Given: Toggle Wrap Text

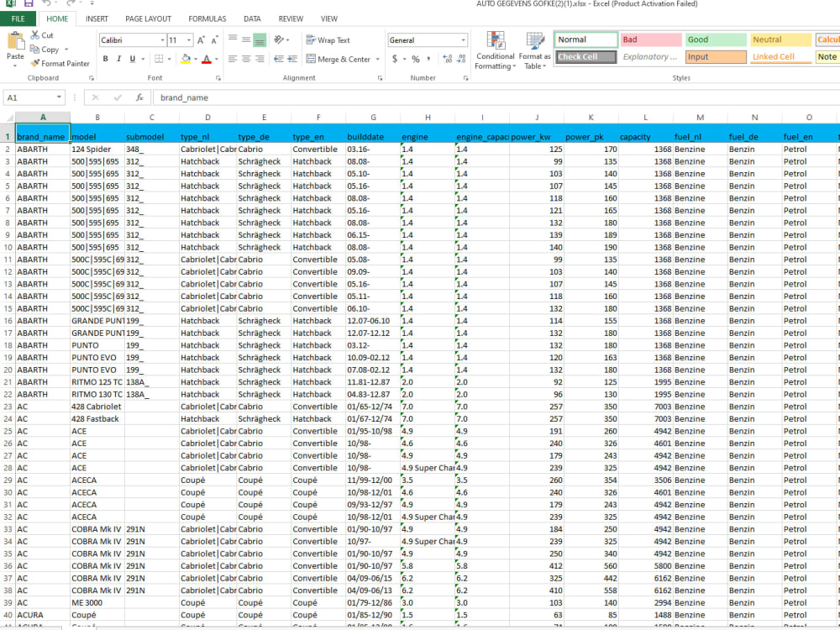Looking at the screenshot, I should (328, 40).
